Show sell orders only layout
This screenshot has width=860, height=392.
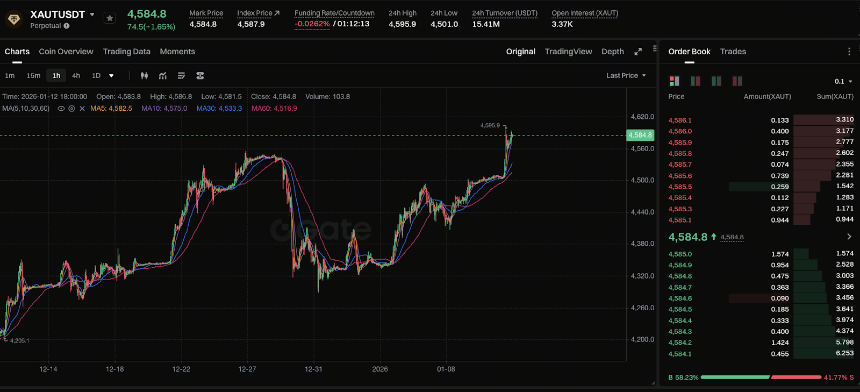[737, 81]
